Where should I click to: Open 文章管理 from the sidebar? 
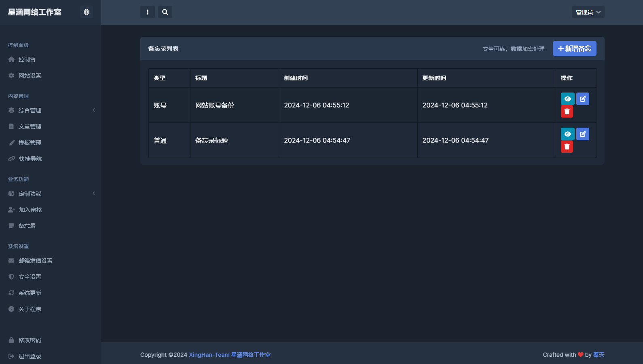click(x=30, y=126)
